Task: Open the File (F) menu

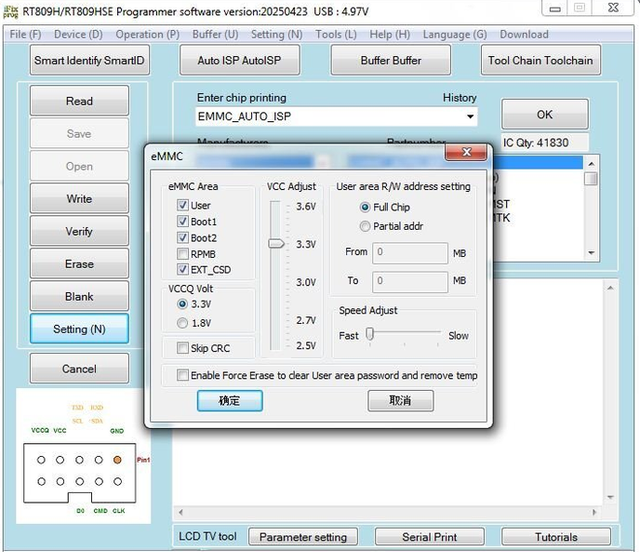Action: pos(25,34)
